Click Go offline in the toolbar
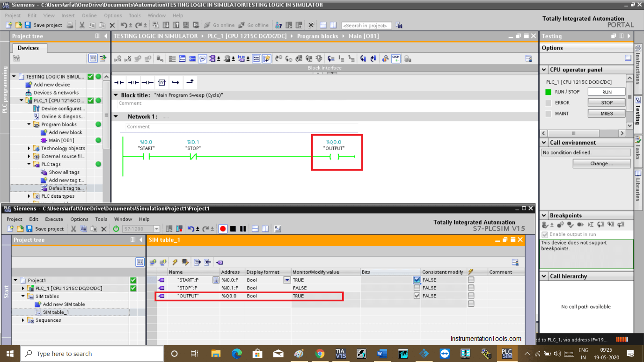Image resolution: width=644 pixels, height=362 pixels. point(254,25)
